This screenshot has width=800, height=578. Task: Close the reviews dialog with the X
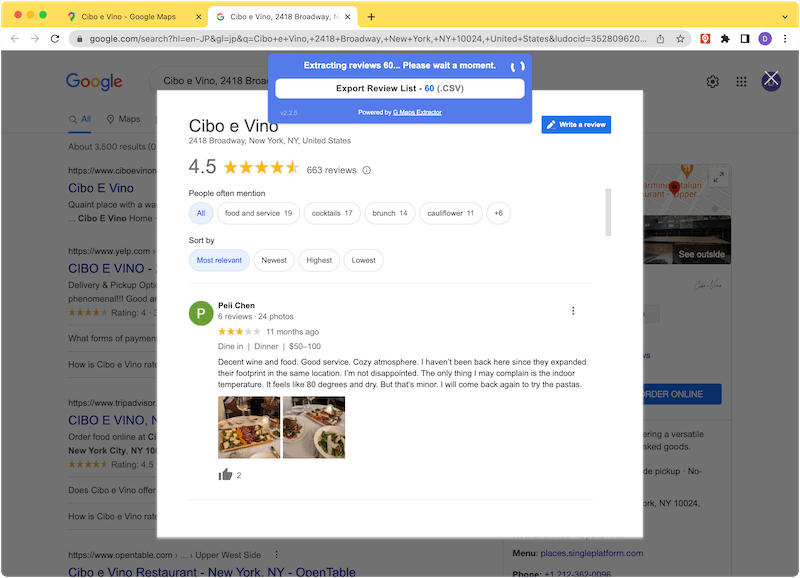(771, 79)
